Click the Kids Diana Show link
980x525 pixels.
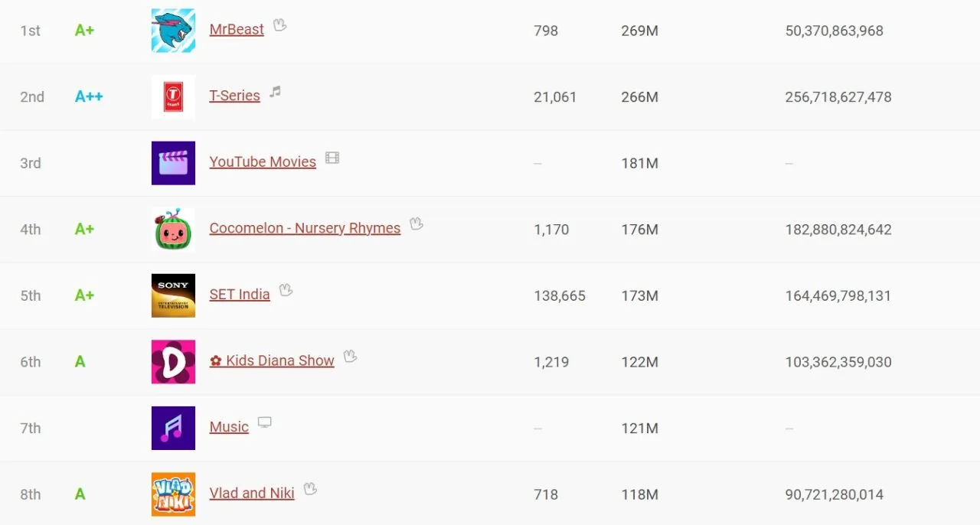click(272, 361)
